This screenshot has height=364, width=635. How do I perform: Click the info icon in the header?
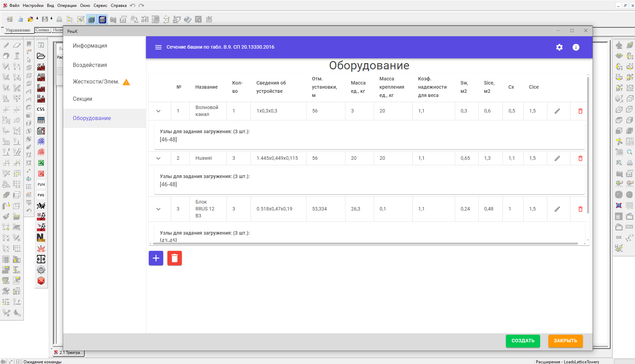576,47
